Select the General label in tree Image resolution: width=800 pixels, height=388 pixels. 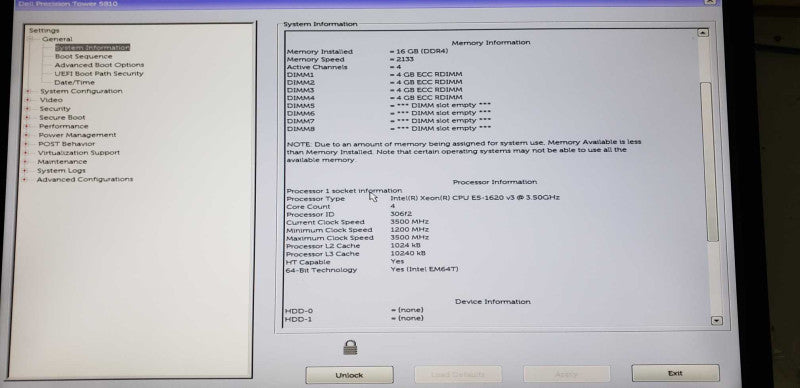click(x=57, y=39)
